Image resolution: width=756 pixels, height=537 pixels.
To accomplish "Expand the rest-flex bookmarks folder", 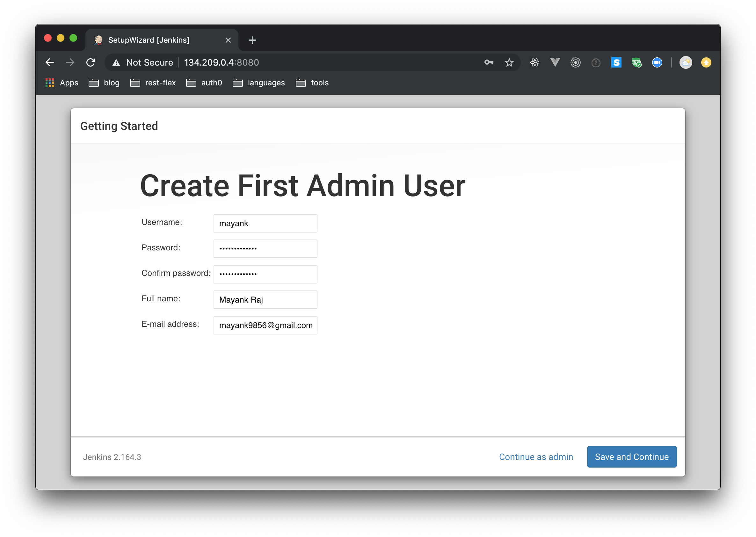I will (x=153, y=83).
